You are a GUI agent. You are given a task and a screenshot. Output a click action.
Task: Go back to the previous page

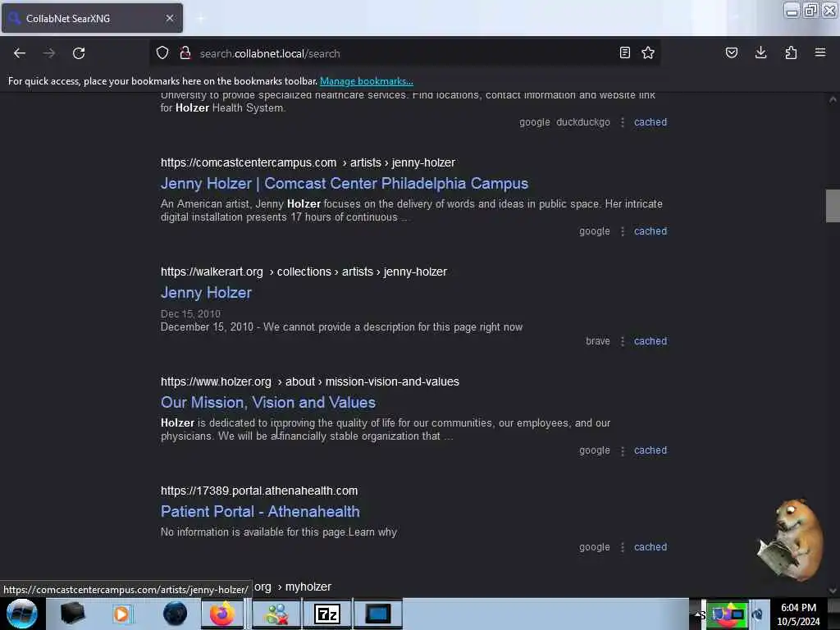[x=20, y=53]
